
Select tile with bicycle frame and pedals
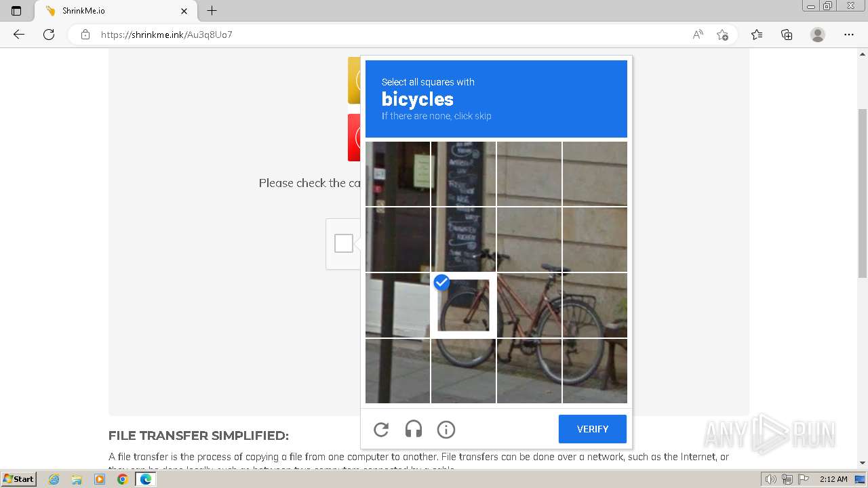[x=529, y=306]
